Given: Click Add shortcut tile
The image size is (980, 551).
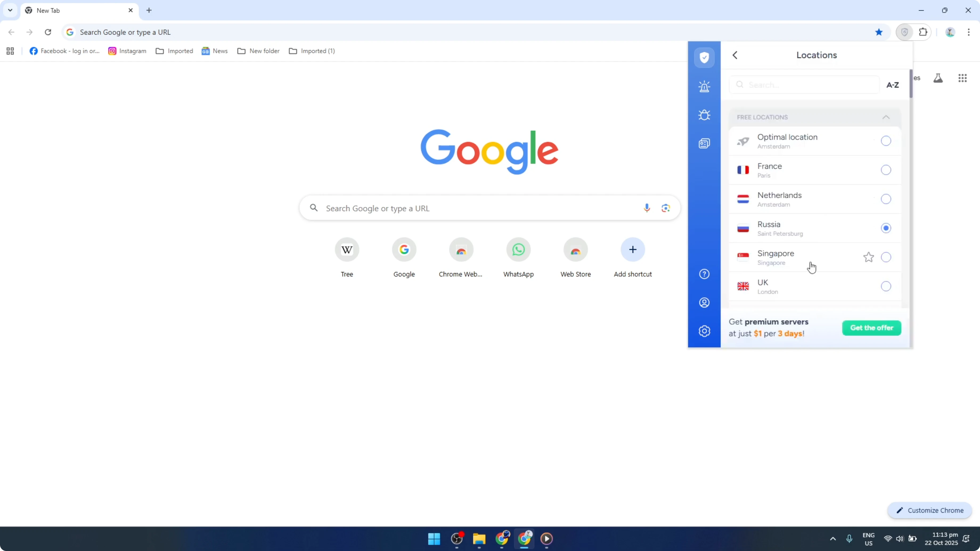Looking at the screenshot, I should [x=633, y=258].
